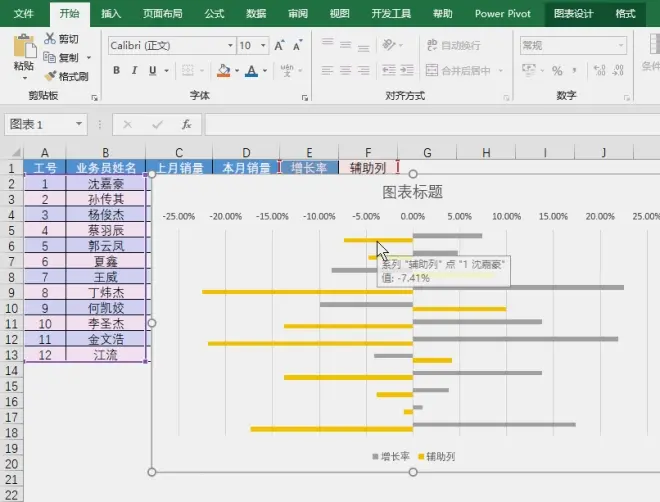Screen dimensions: 660x502
Task: Toggle Italic formatting
Action: [134, 70]
